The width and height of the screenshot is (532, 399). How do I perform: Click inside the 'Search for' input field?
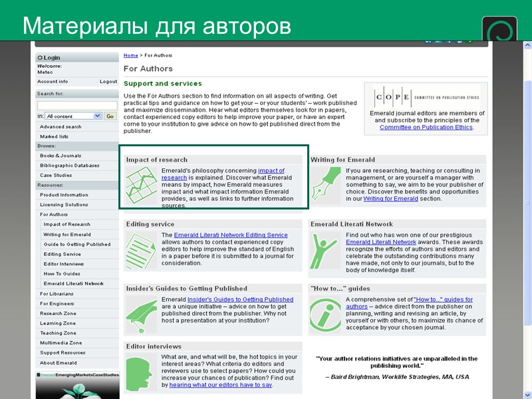[75, 105]
